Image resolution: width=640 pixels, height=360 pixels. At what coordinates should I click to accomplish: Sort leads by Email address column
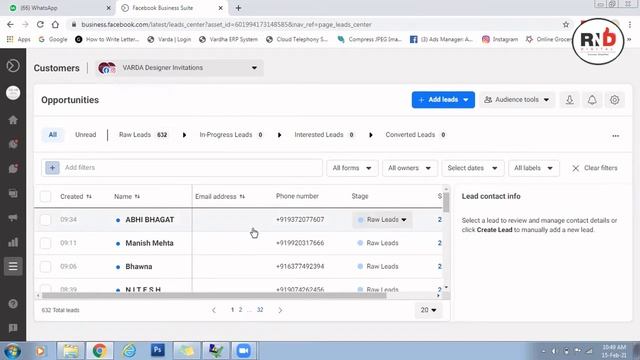tap(220, 197)
